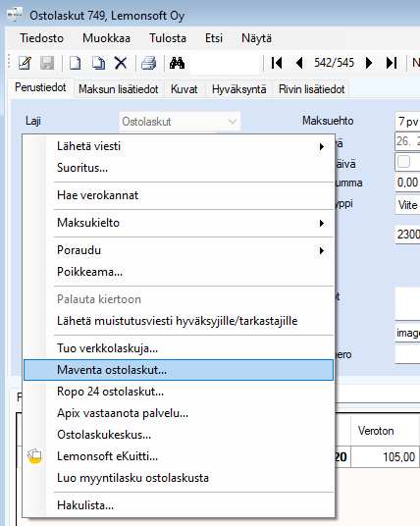Click the Ostolaskut window title icon

point(15,15)
